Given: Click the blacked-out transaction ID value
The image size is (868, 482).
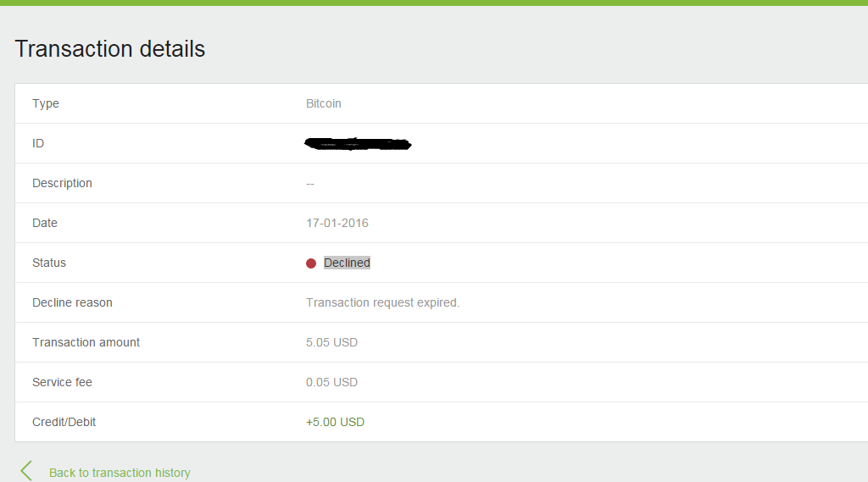Looking at the screenshot, I should (358, 144).
